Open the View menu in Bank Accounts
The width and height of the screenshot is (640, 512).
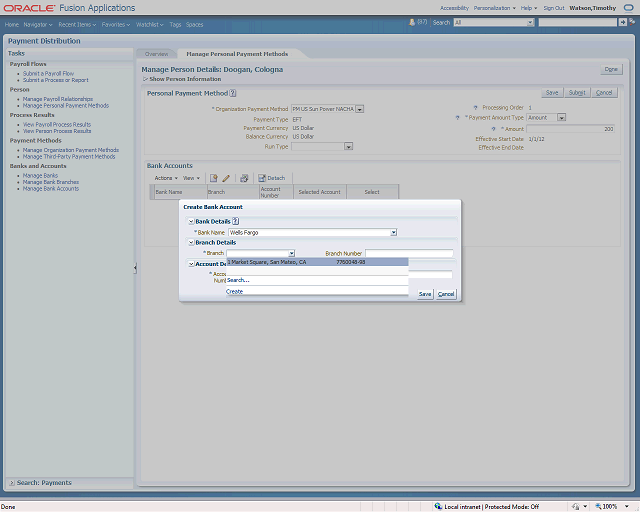point(191,178)
